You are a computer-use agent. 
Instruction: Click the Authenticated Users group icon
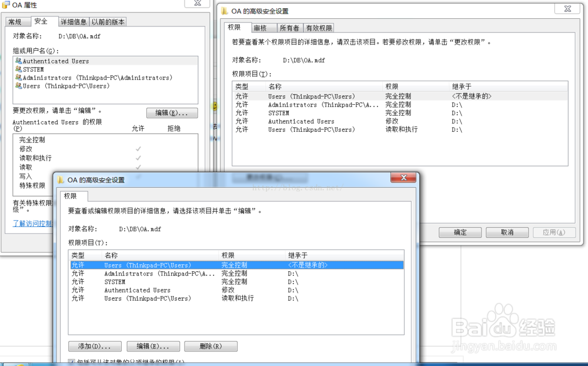coord(18,61)
